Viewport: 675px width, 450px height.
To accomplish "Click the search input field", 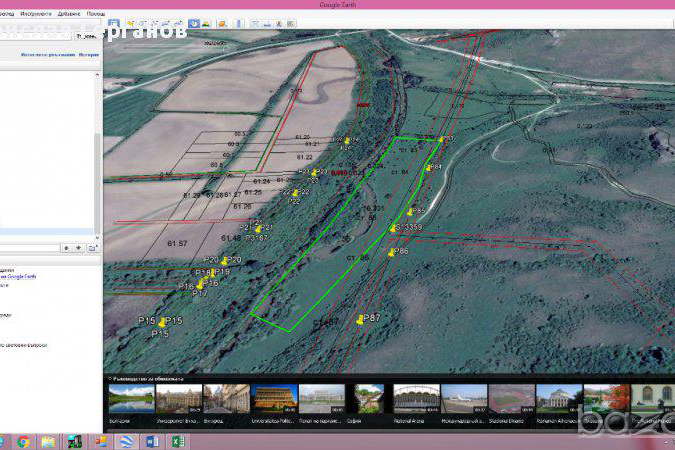I will pyautogui.click(x=35, y=37).
